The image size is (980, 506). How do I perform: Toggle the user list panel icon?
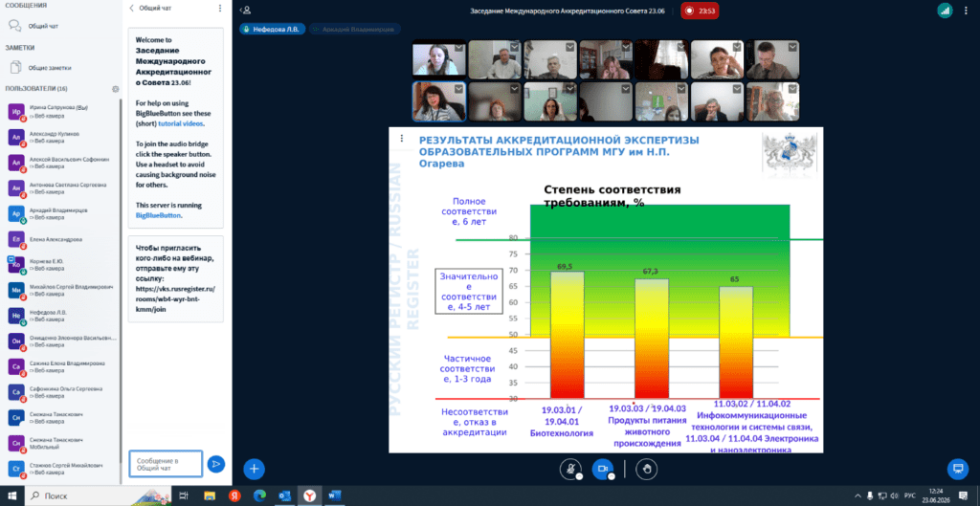(246, 10)
